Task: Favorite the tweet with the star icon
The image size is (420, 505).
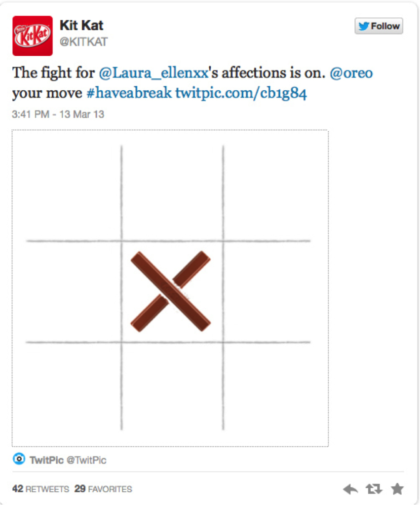Action: (x=397, y=489)
